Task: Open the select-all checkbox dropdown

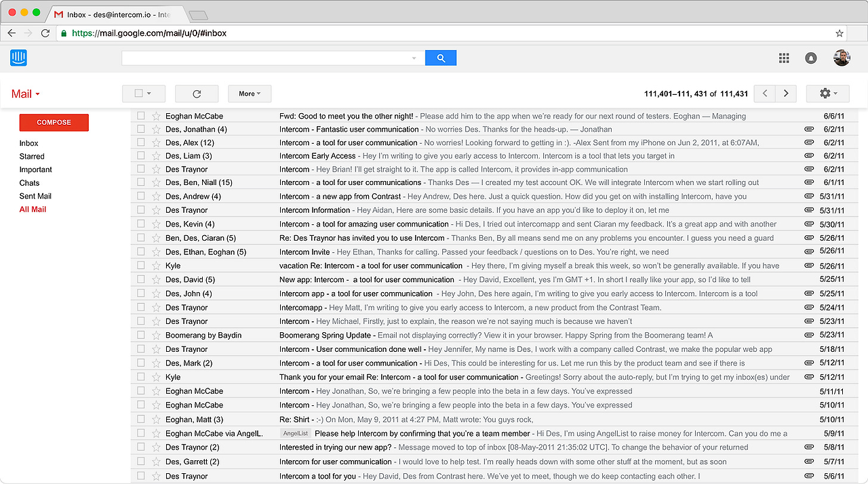Action: pyautogui.click(x=143, y=94)
